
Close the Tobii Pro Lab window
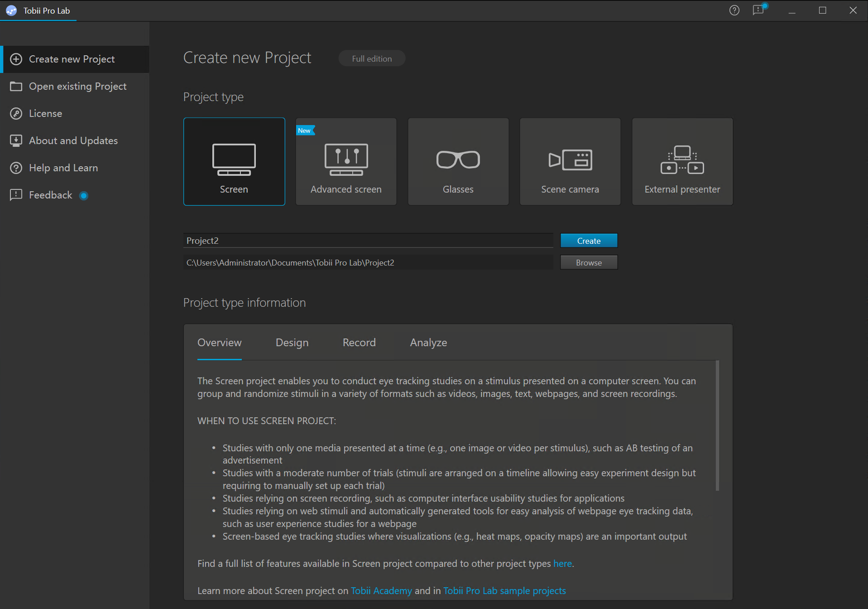[x=853, y=10]
